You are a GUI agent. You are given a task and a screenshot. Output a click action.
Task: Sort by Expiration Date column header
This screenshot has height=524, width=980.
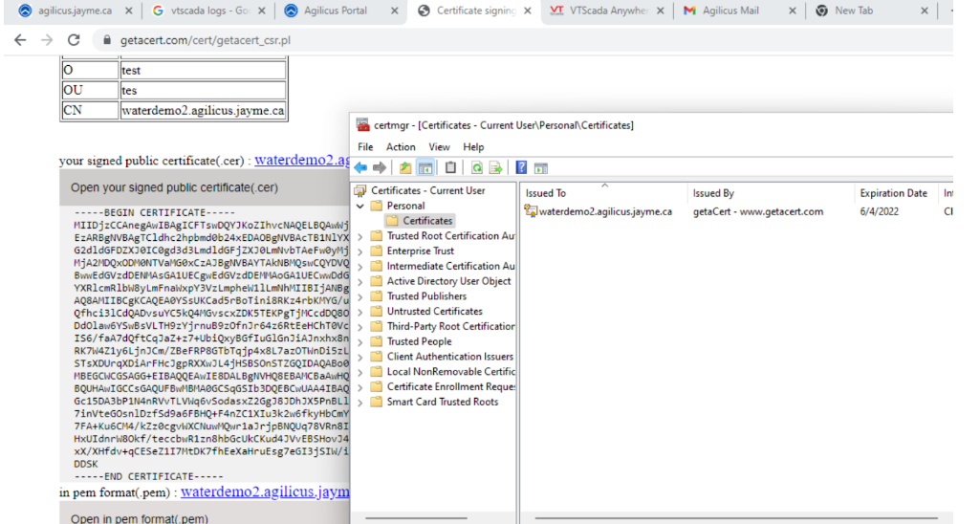point(893,193)
